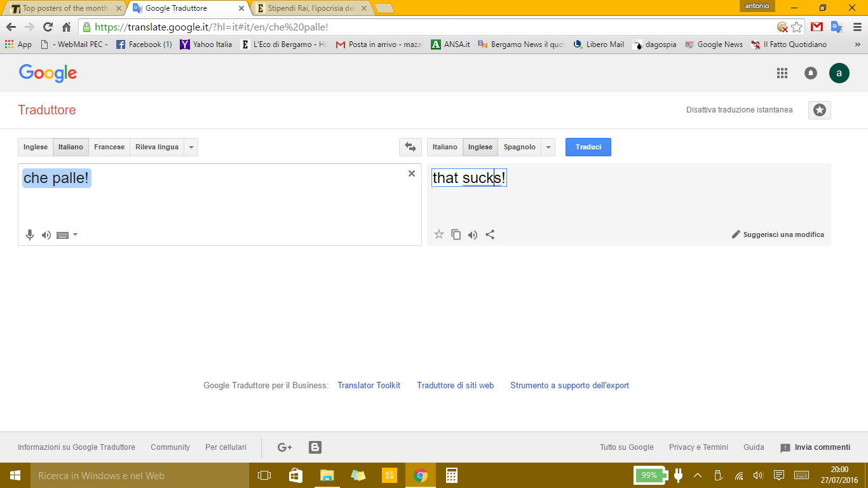
Task: Click the swap languages icon
Action: tap(410, 147)
